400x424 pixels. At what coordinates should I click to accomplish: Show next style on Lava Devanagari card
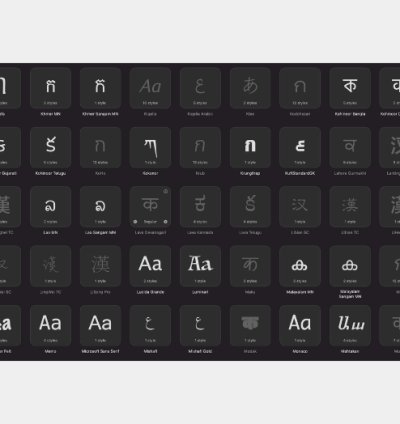[x=165, y=222]
